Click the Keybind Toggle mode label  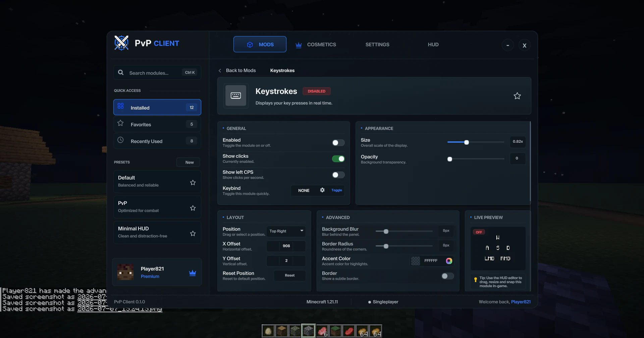pyautogui.click(x=337, y=190)
